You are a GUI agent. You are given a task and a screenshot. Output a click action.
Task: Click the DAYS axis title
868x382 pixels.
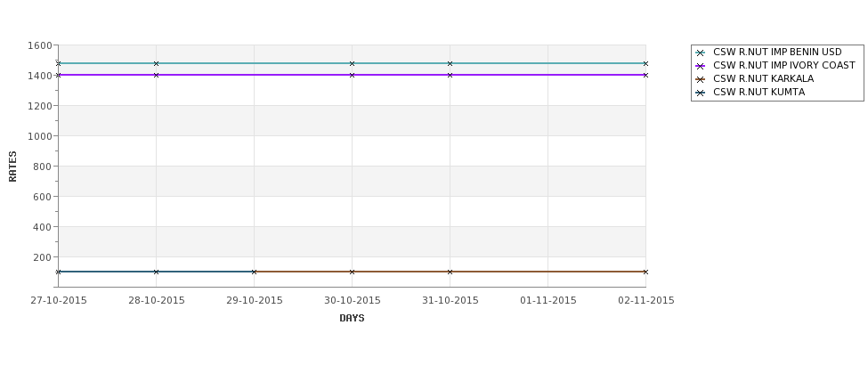[x=352, y=318]
